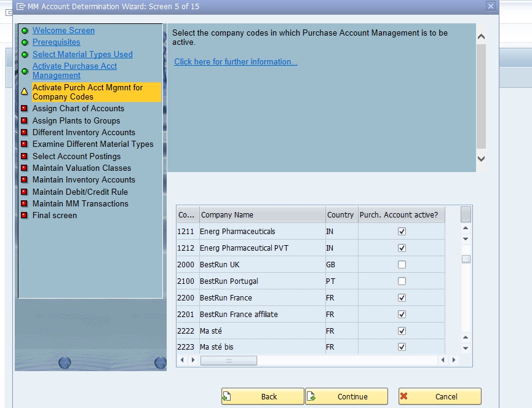Click red icon beside Maintain Valuation Classes
This screenshot has width=532, height=408.
24,168
